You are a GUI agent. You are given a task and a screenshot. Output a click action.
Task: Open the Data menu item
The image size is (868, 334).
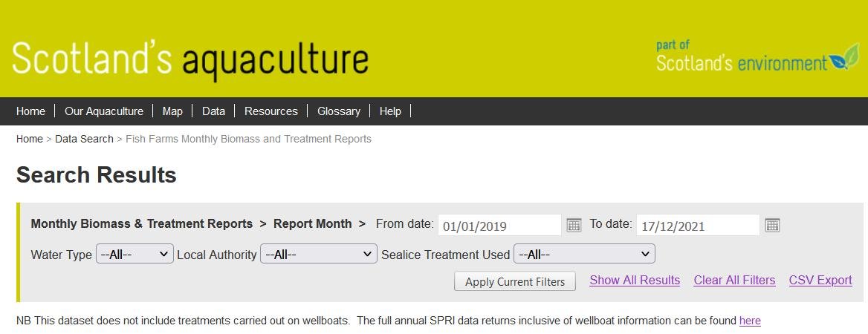(213, 111)
